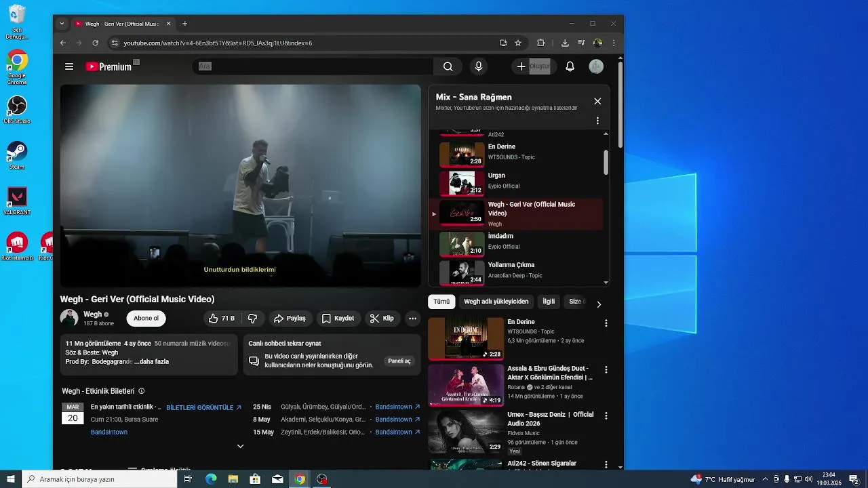Open the Steam desktop shortcut

coord(17,155)
